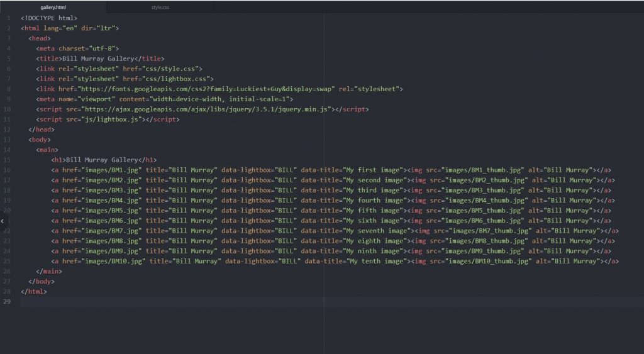Screen dimensions: 644x354
Task: Select line number 1 in the gutter
Action: (x=9, y=18)
